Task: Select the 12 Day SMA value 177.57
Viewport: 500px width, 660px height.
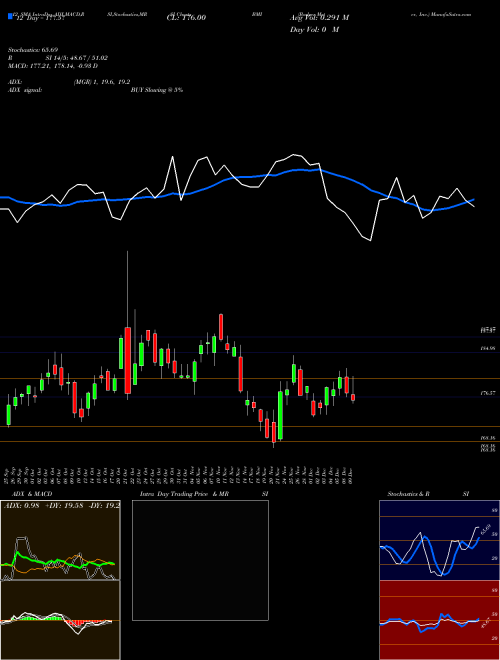Action: pyautogui.click(x=39, y=18)
